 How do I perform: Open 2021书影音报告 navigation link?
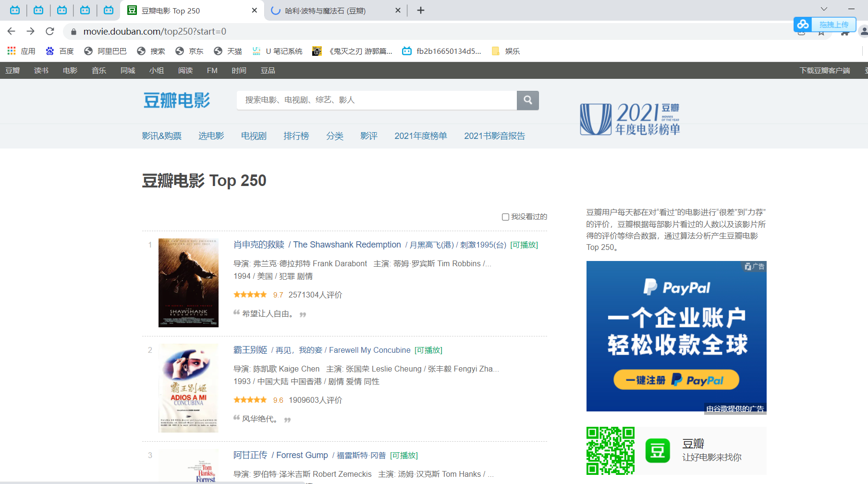click(x=495, y=136)
